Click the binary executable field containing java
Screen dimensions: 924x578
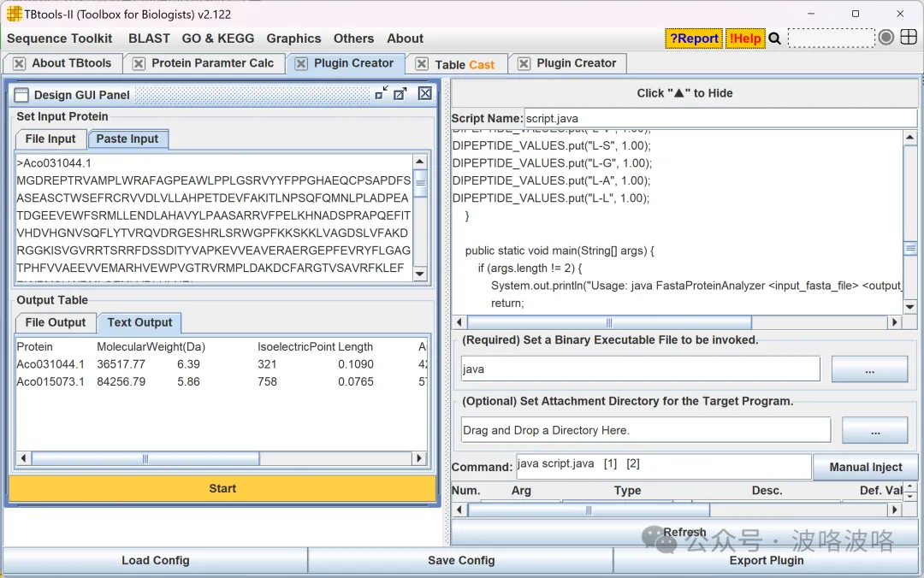pos(640,369)
